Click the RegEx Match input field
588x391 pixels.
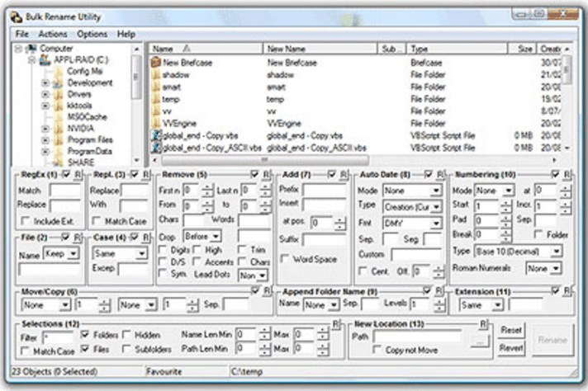[65, 191]
